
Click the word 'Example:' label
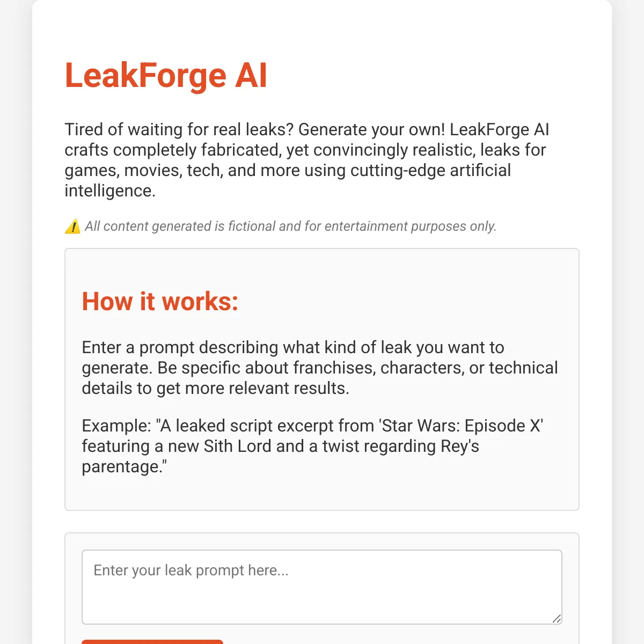click(x=116, y=426)
